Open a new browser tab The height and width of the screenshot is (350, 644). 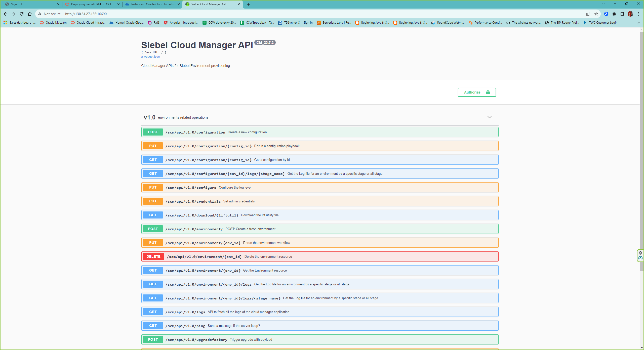point(248,4)
